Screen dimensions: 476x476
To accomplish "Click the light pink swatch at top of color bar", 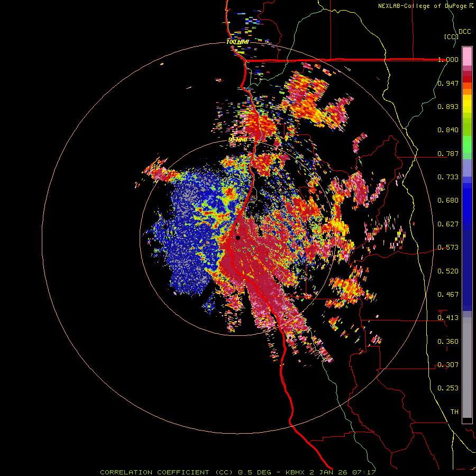I will pyautogui.click(x=467, y=57).
